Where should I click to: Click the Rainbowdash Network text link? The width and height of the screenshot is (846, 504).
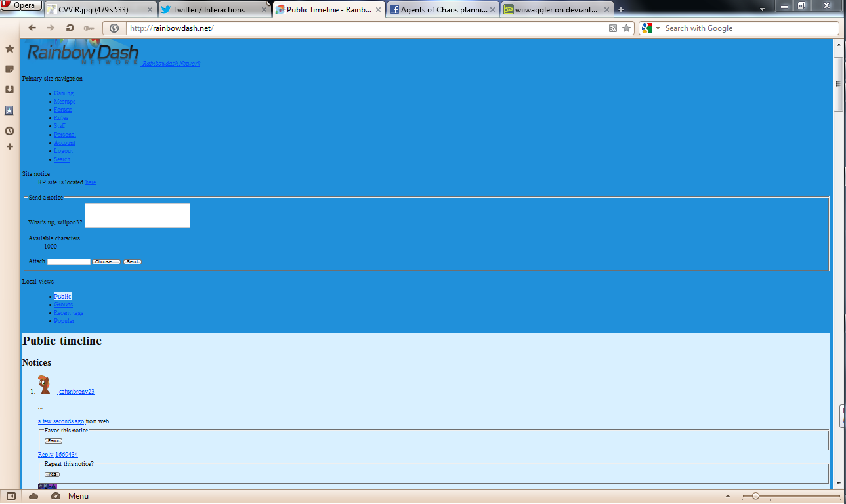pyautogui.click(x=171, y=64)
